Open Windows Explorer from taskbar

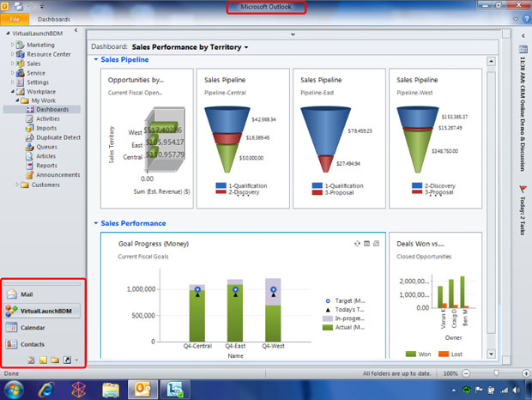tap(111, 390)
